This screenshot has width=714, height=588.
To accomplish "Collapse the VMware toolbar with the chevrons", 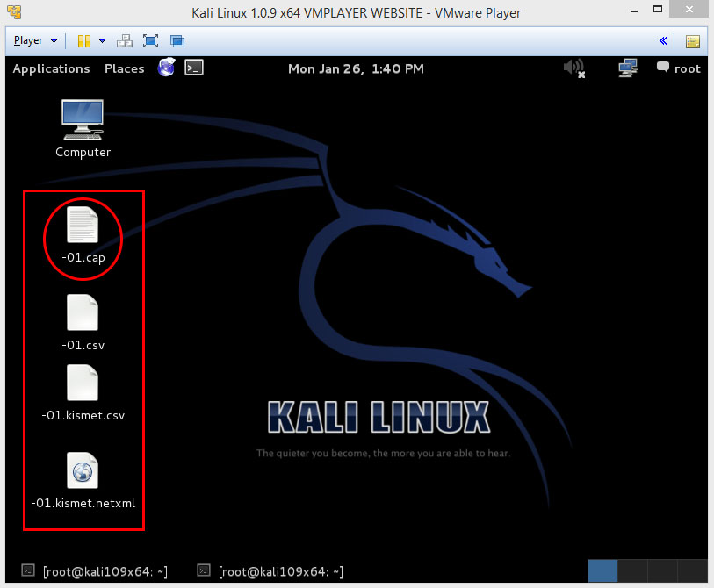I will coord(663,41).
